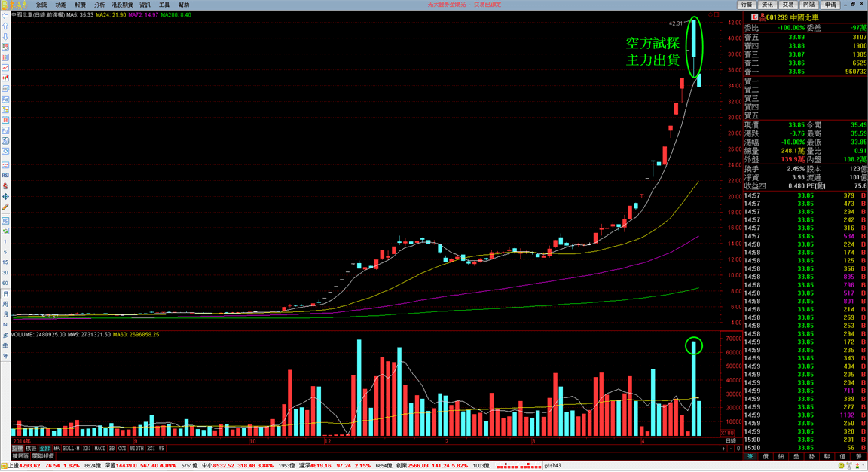This screenshot has width=868, height=472.
Task: Select the WR indicator tab
Action: pos(162,448)
